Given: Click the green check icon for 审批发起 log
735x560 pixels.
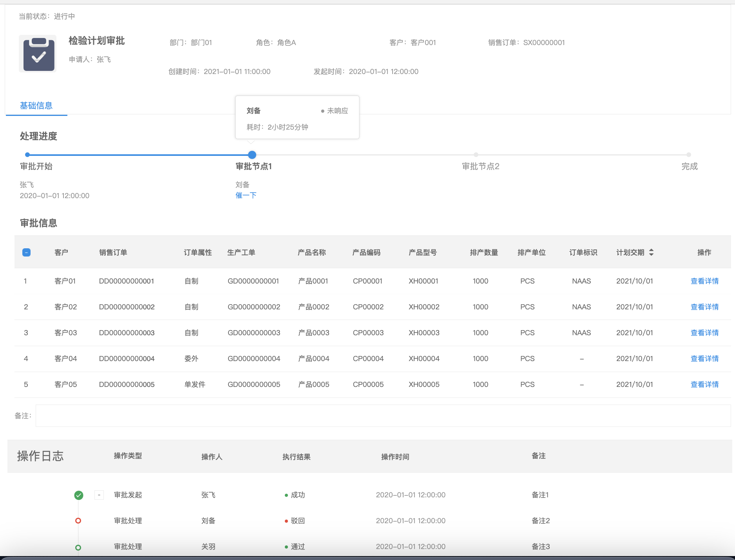Looking at the screenshot, I should (79, 495).
